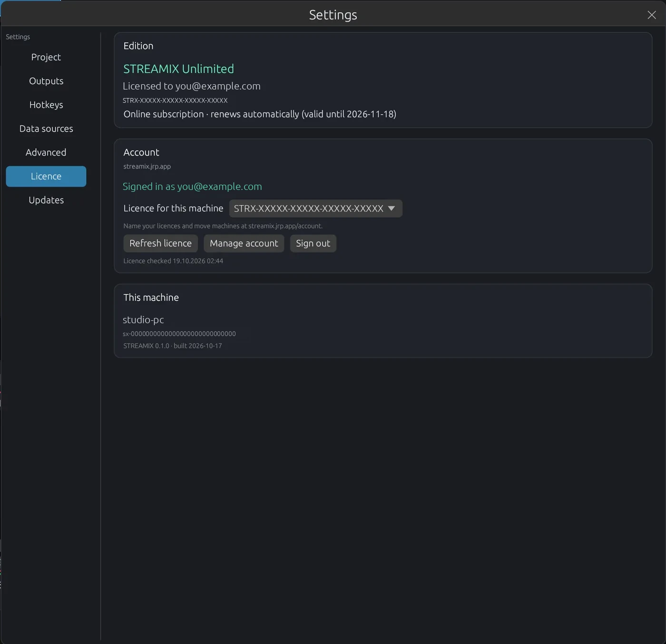Click the Edition section heading
This screenshot has height=644, width=666.
pos(138,46)
